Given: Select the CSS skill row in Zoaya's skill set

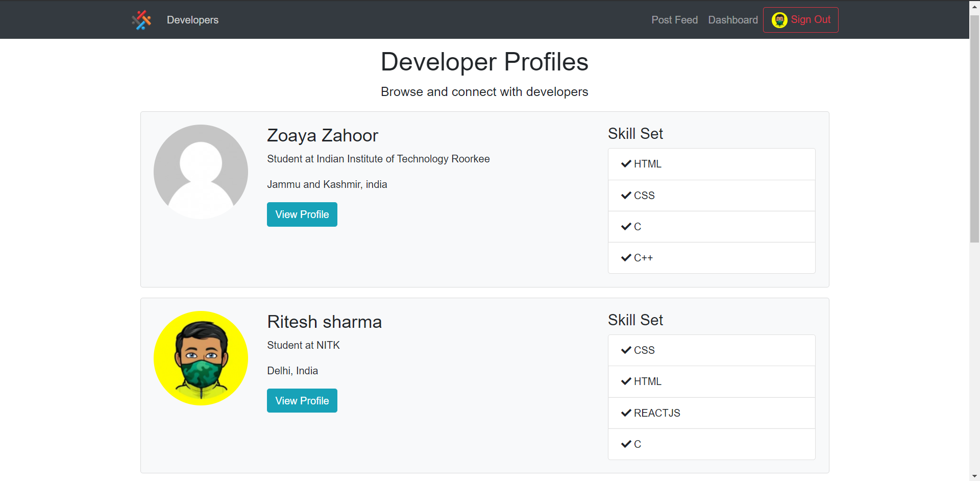Looking at the screenshot, I should pyautogui.click(x=711, y=195).
